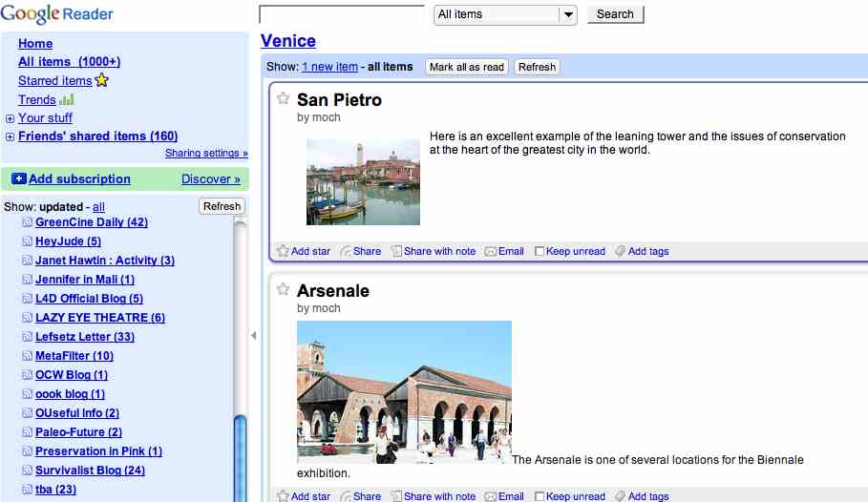This screenshot has height=502, width=868.
Task: Click Refresh in the Venice toolbar
Action: pos(537,67)
